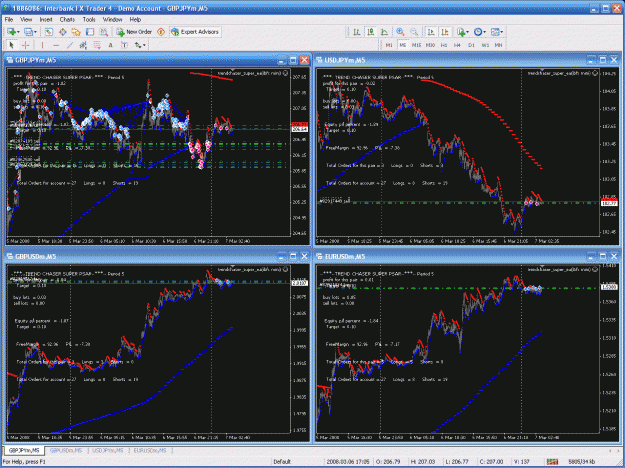Select the Trendline drawing tool
Screen dimensions: 625x468
[70, 45]
